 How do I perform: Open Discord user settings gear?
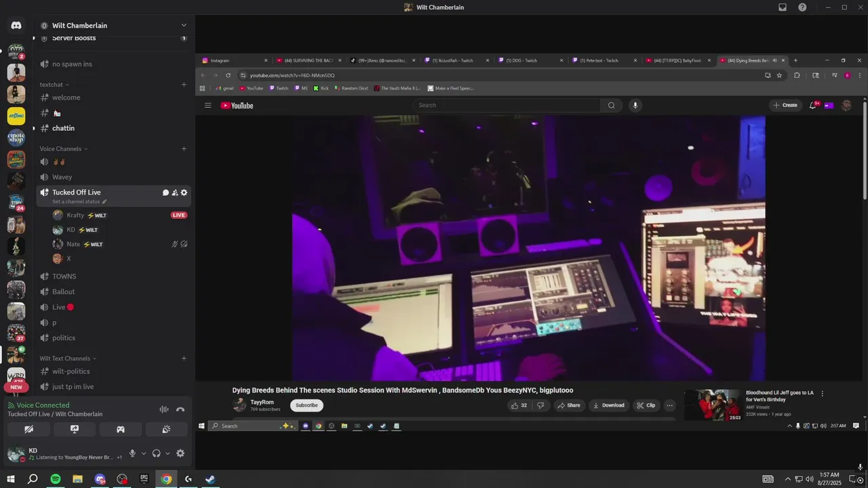coord(180,453)
